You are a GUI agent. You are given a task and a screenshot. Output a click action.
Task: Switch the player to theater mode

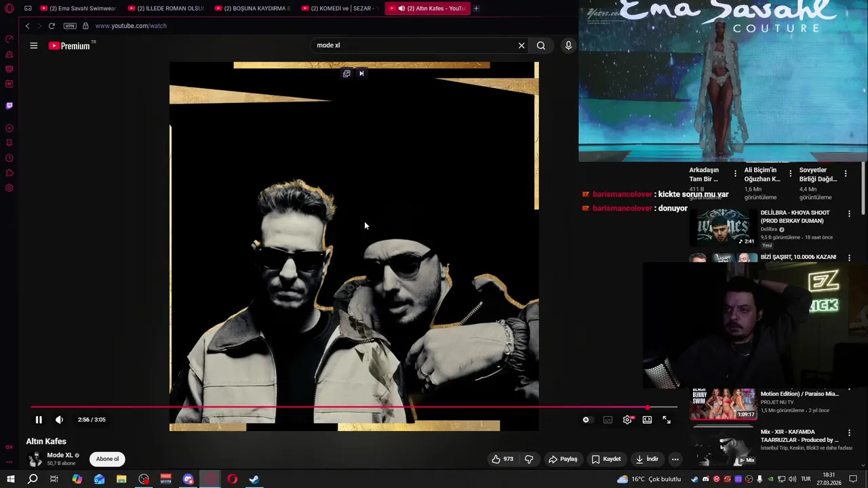[647, 420]
